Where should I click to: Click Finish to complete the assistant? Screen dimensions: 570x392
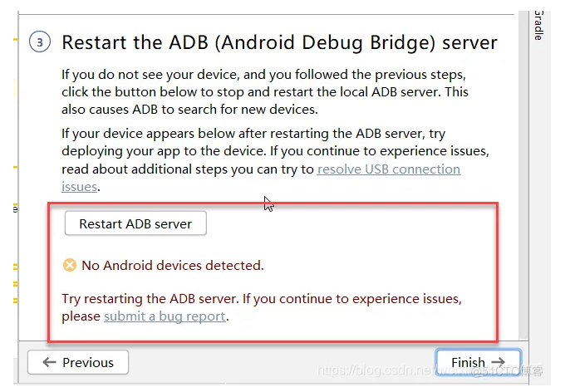coord(478,363)
